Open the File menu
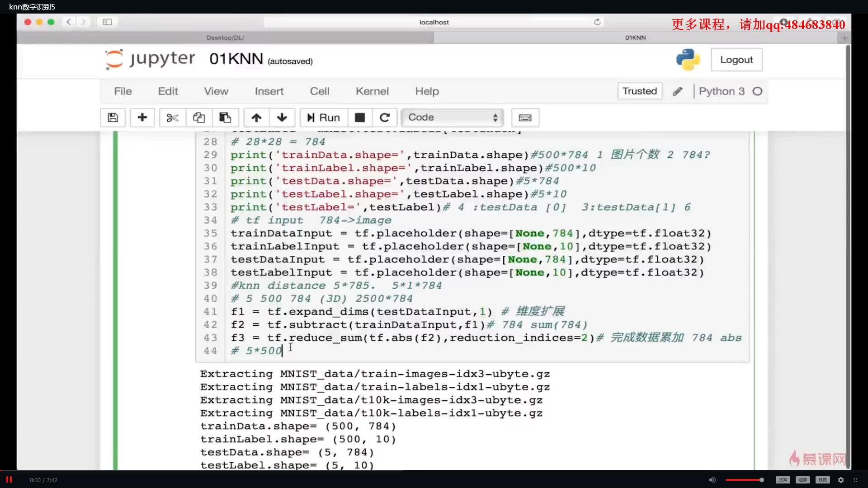 (x=123, y=91)
